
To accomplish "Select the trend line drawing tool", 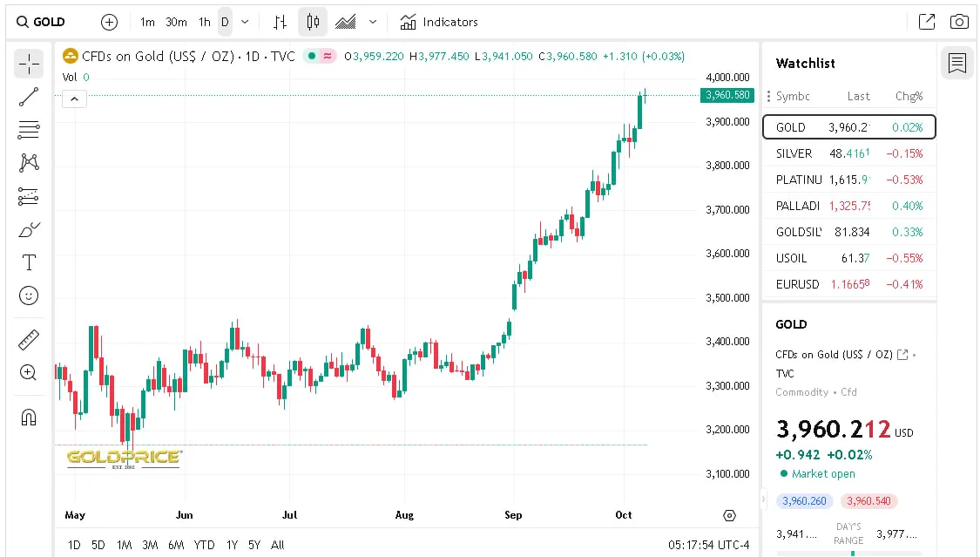I will 29,97.
